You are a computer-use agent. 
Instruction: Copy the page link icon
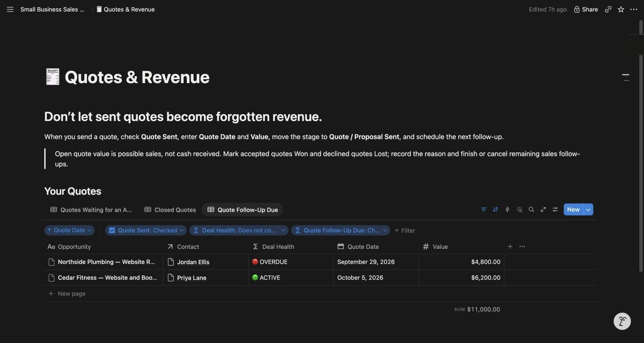point(608,9)
